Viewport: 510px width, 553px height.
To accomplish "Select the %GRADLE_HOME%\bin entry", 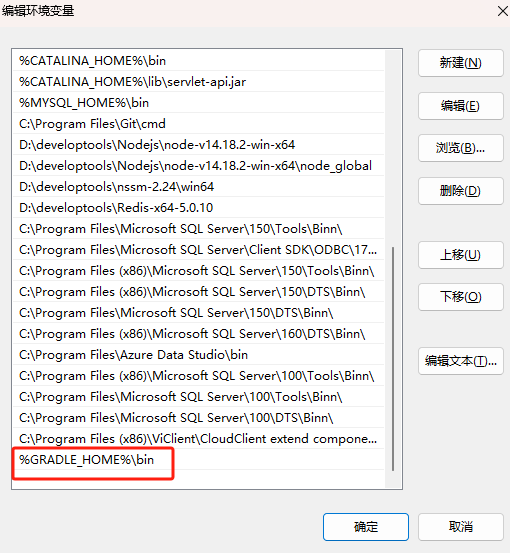I will [x=199, y=460].
